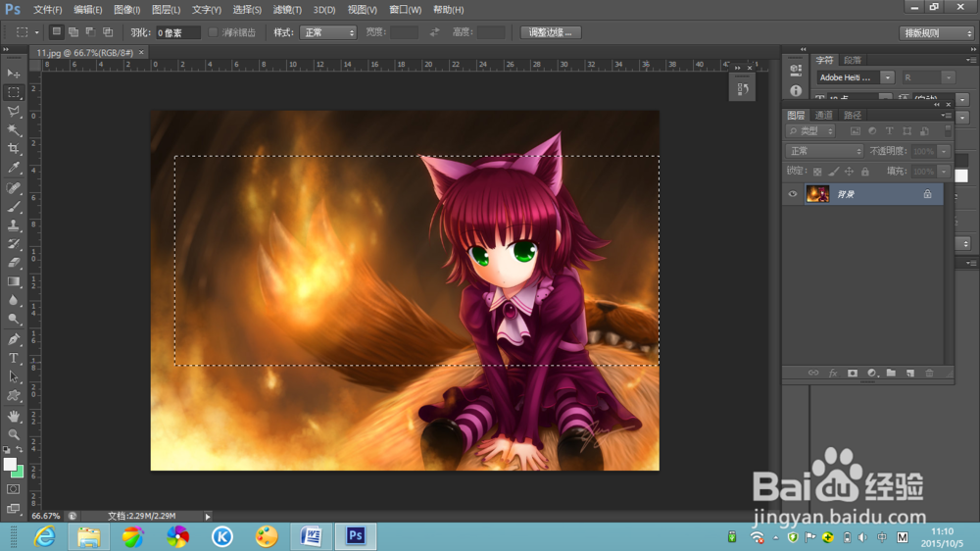This screenshot has width=980, height=551.
Task: Toggle lock all for layer
Action: pos(865,172)
